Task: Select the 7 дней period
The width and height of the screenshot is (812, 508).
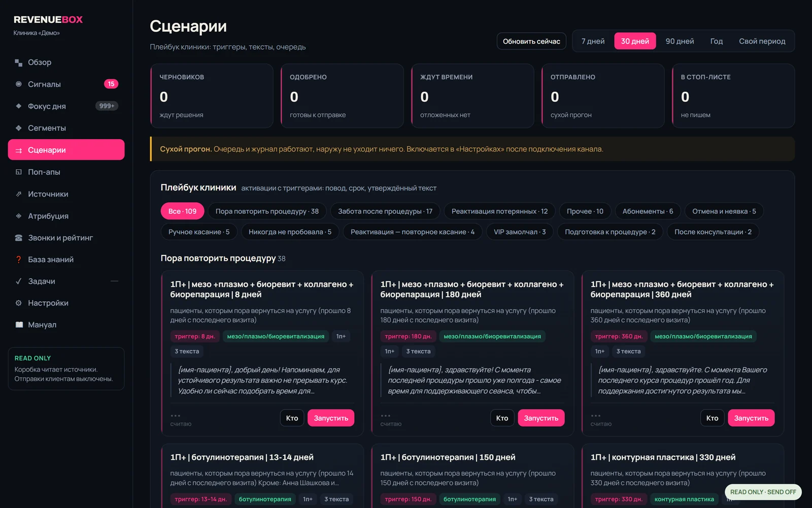Action: pos(593,41)
